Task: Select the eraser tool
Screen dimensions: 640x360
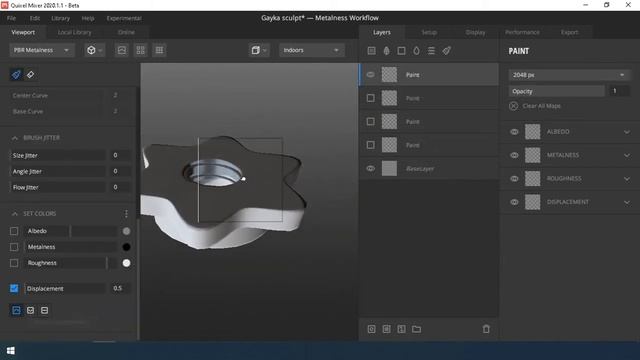Action: [31, 75]
